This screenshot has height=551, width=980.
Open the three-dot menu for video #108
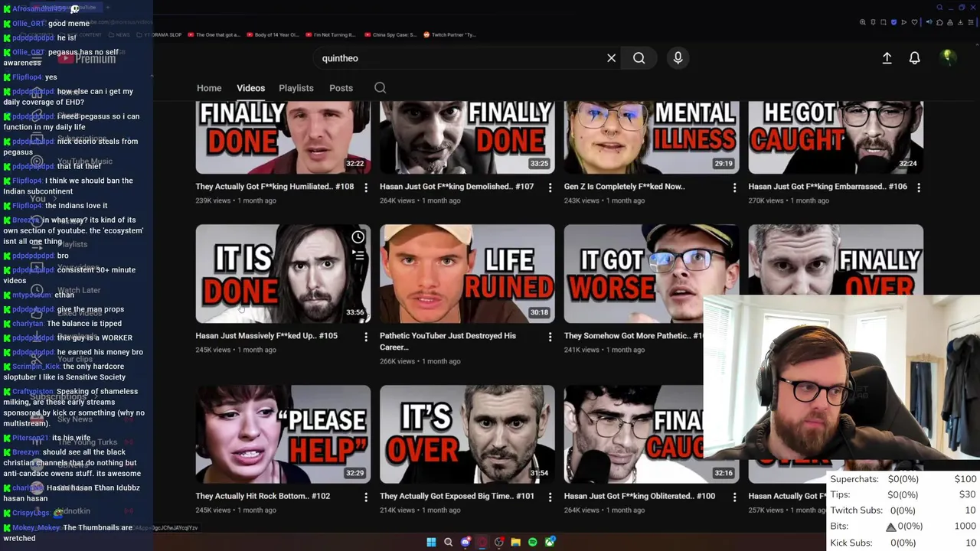(365, 187)
